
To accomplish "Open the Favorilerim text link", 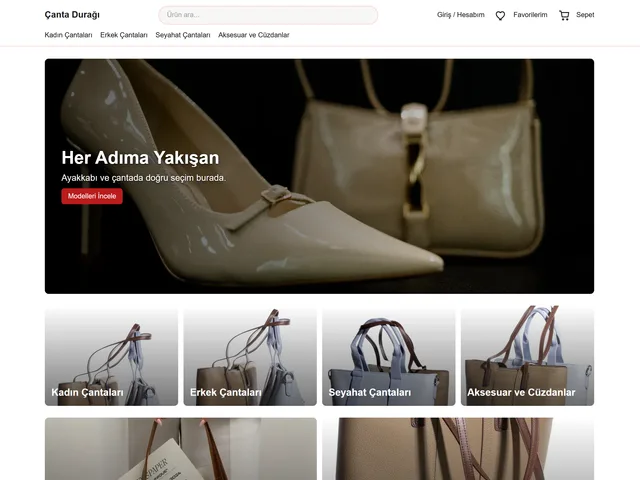I will click(530, 15).
